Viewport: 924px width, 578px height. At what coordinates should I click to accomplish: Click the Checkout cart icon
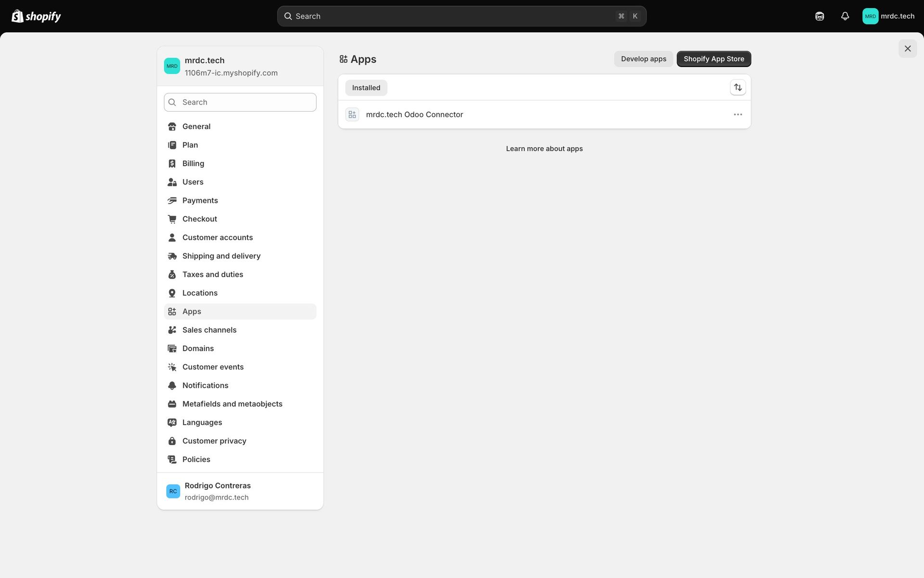(x=172, y=219)
